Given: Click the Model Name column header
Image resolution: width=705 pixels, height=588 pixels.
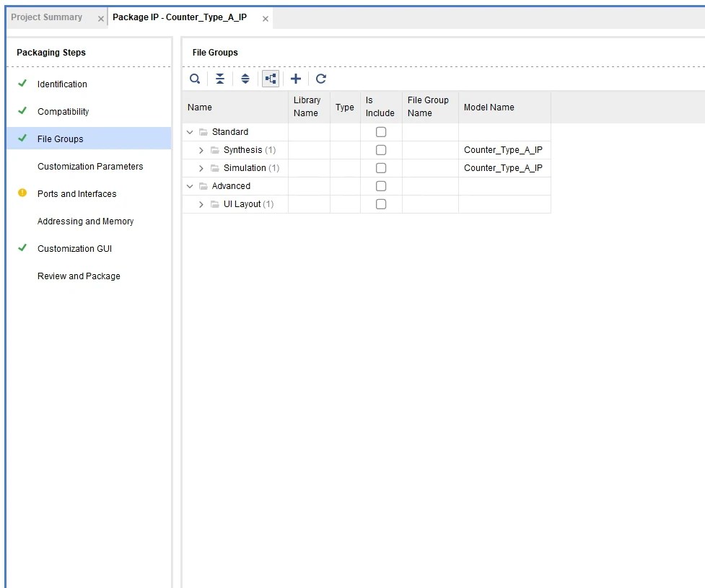Looking at the screenshot, I should (x=504, y=107).
